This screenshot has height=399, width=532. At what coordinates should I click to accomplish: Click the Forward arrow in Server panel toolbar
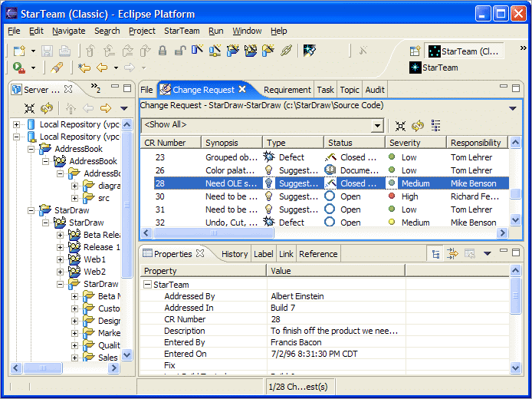click(x=106, y=109)
